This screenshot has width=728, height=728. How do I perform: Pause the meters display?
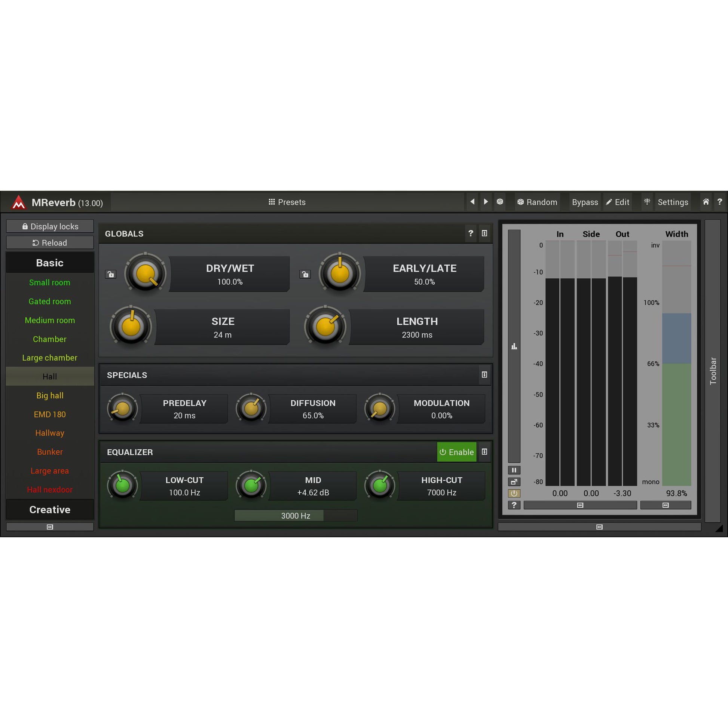tap(514, 470)
